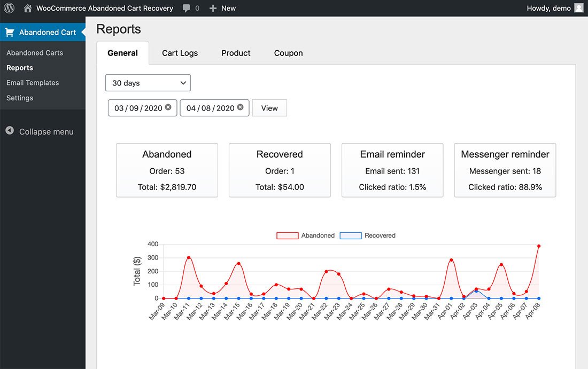
Task: Click the Reports page heading
Action: (x=119, y=29)
